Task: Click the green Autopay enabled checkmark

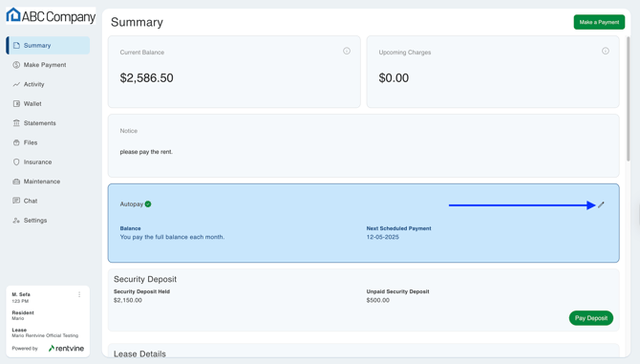Action: pos(148,204)
